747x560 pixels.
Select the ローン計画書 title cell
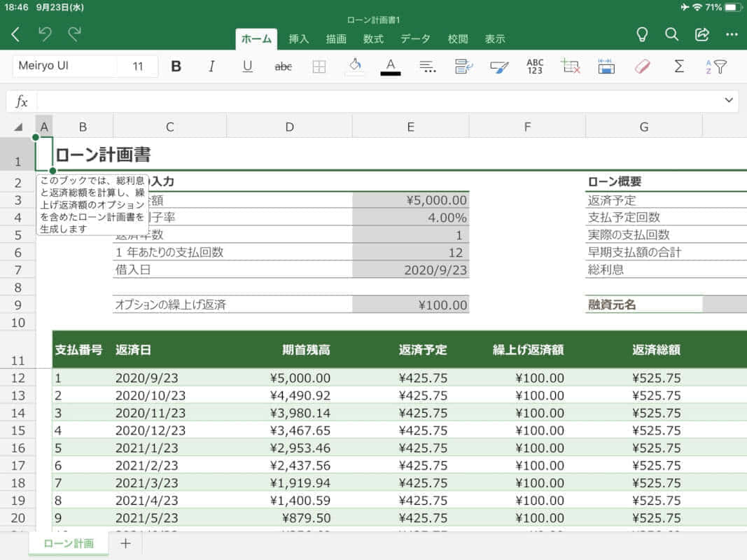[103, 155]
